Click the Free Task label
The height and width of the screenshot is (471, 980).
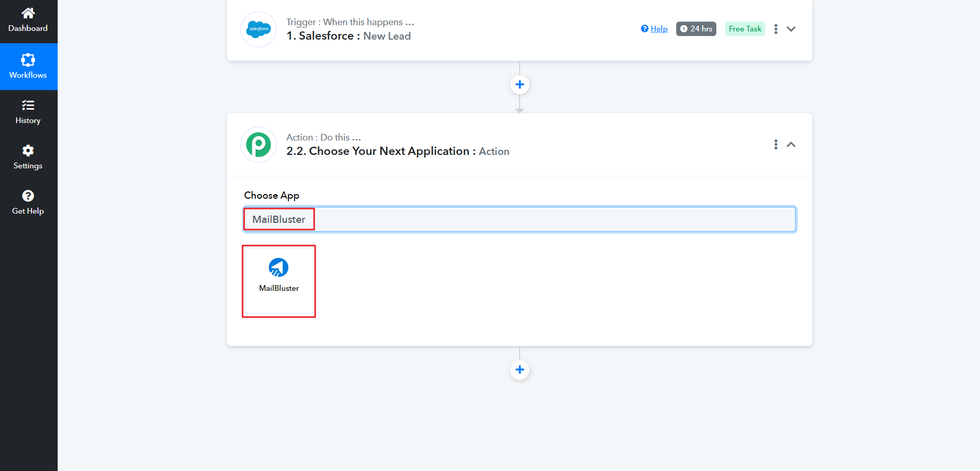(745, 29)
